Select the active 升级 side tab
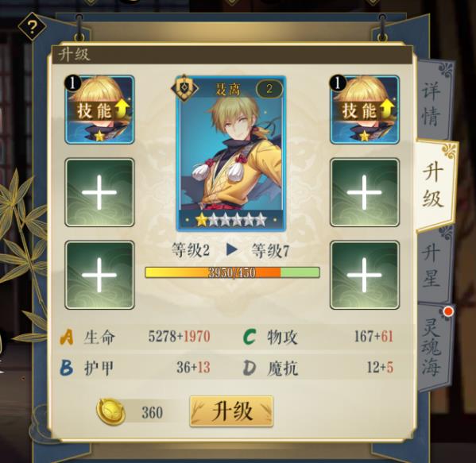Screen dimensions: 476x463 click(x=434, y=186)
